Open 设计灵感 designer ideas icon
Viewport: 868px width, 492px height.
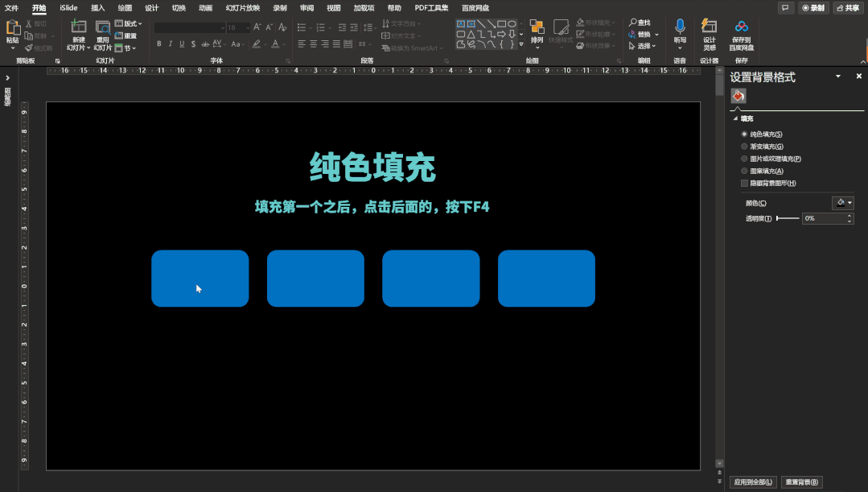710,27
